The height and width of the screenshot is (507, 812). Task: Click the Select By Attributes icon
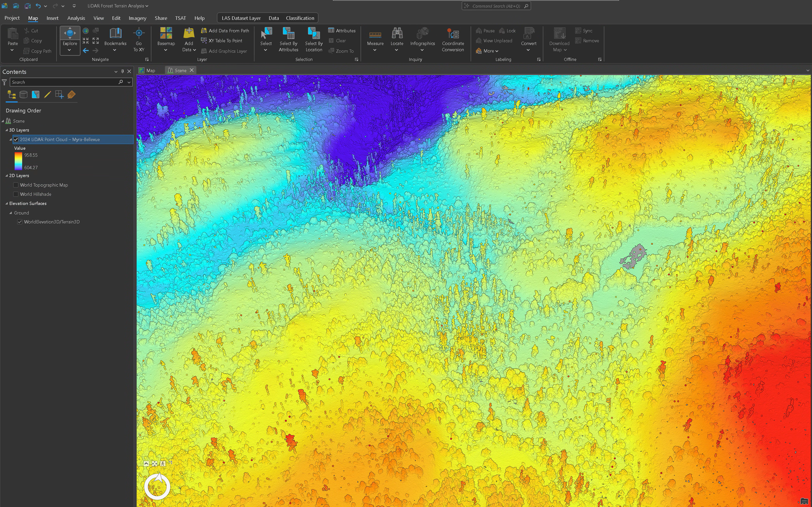coord(288,33)
